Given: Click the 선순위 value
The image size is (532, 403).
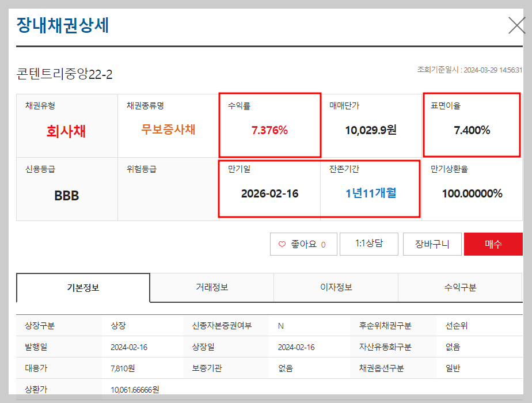Looking at the screenshot, I should tap(457, 326).
